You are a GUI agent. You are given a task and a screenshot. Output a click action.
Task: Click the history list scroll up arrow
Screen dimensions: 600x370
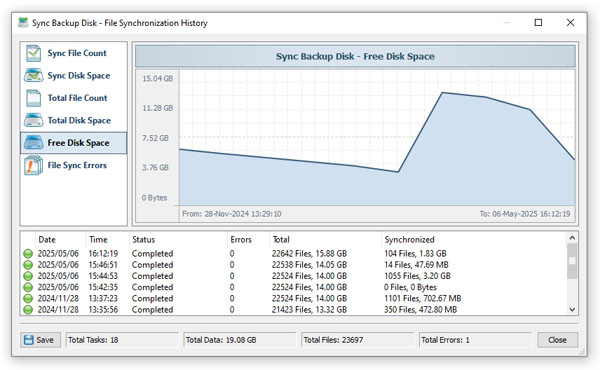572,238
